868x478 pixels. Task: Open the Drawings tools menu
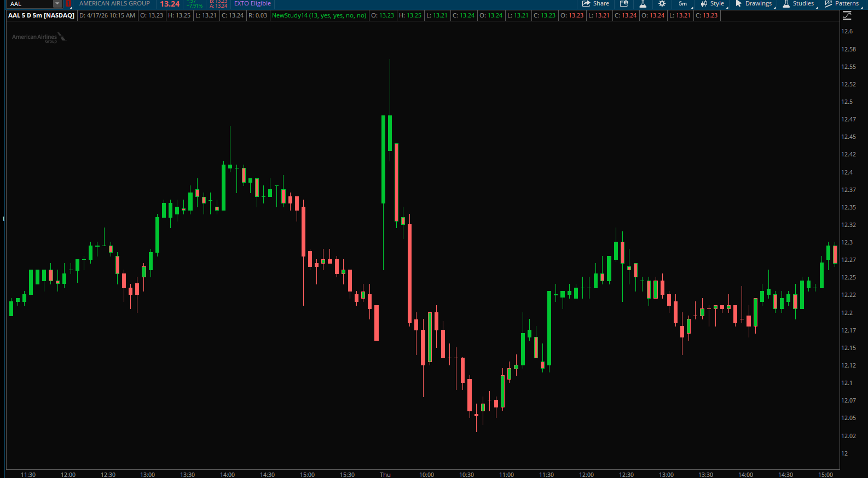[753, 4]
